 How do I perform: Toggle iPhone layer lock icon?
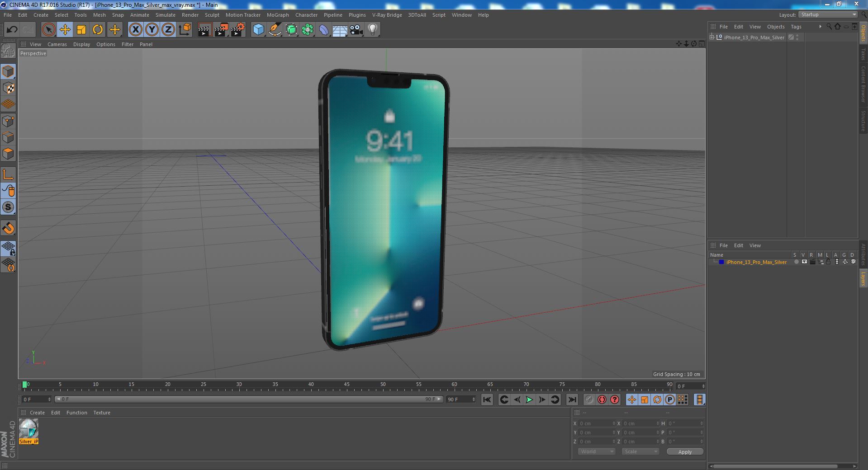pos(828,262)
